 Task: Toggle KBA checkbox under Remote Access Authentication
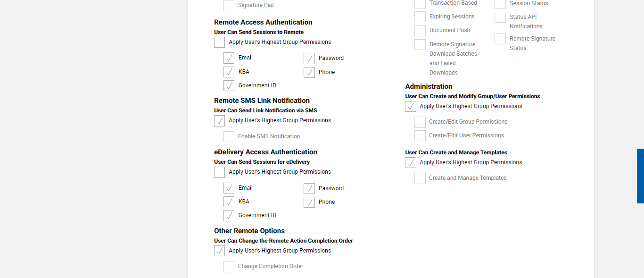pyautogui.click(x=229, y=72)
